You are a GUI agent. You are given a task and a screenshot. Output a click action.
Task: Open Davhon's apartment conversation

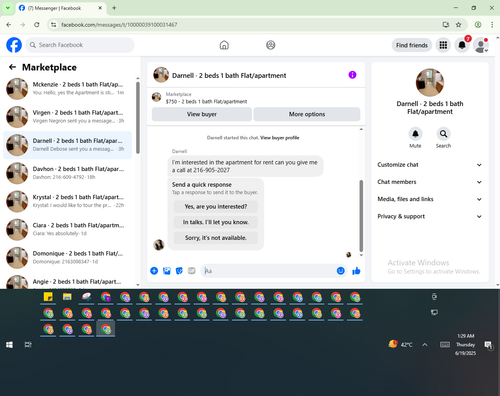(68, 173)
